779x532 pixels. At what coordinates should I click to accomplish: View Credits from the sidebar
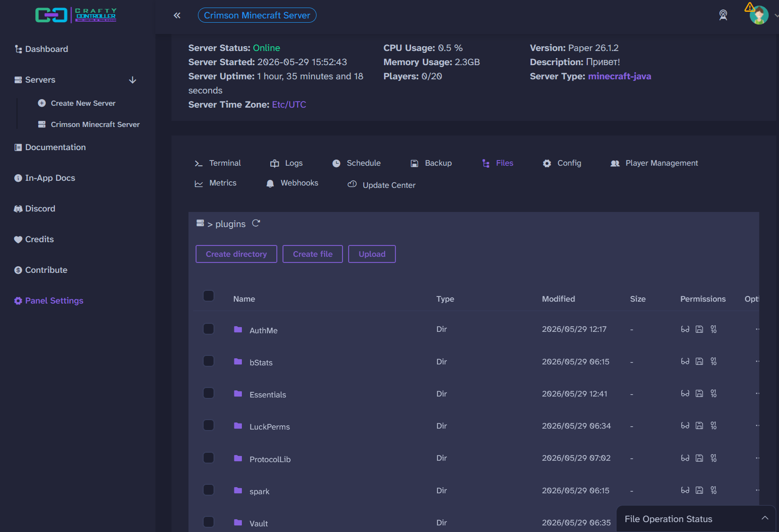(x=34, y=239)
